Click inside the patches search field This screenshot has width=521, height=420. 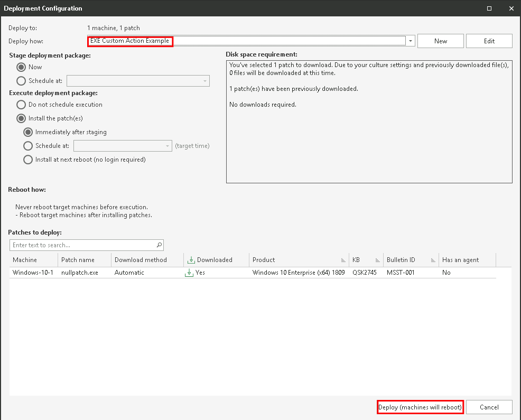tap(79, 245)
